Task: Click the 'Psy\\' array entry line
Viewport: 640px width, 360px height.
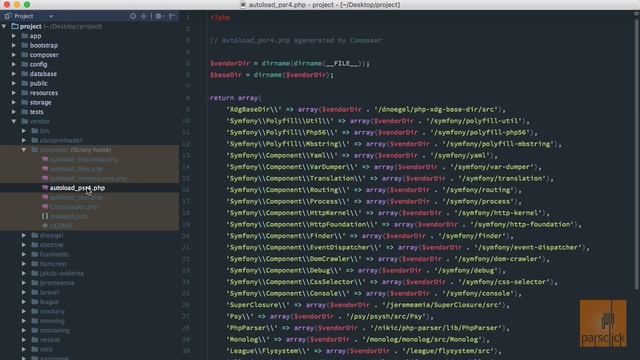Action: (330, 316)
